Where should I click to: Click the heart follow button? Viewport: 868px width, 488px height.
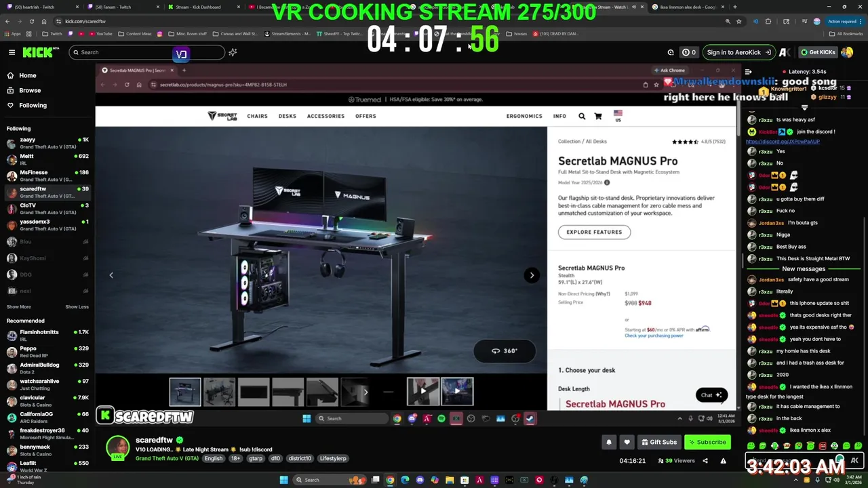[627, 442]
